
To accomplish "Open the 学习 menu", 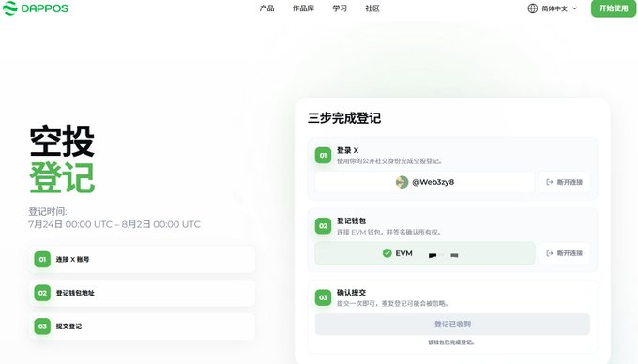I will pyautogui.click(x=340, y=8).
